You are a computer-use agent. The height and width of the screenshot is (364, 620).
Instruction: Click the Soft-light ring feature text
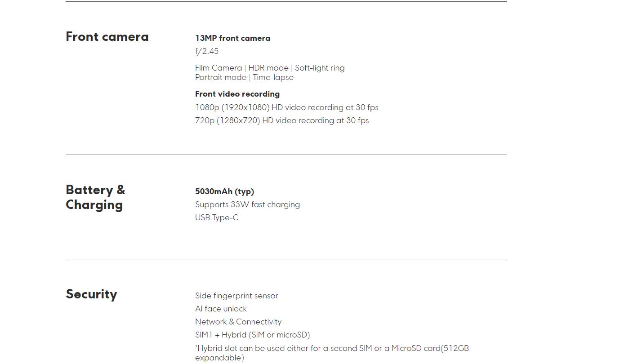tap(320, 68)
